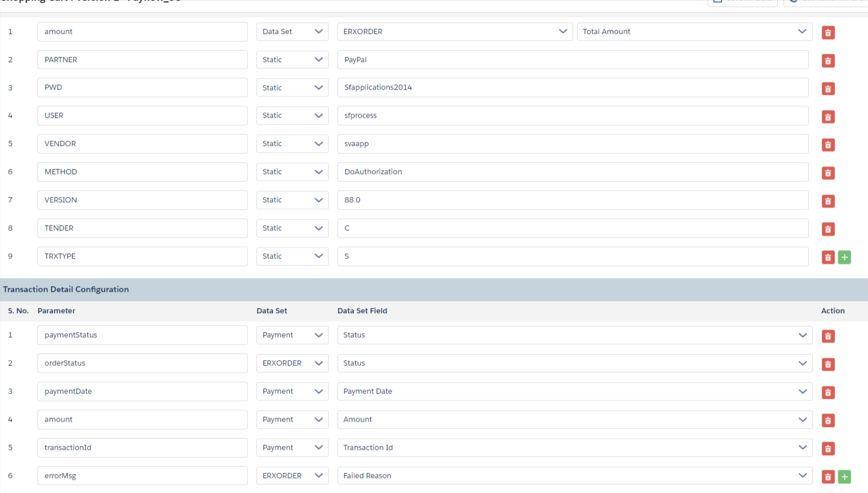
Task: Click the DoAuthorization value field
Action: click(x=573, y=172)
